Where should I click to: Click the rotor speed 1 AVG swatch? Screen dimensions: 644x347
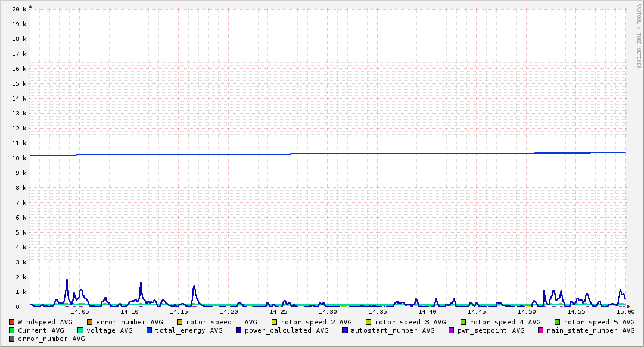coord(180,322)
